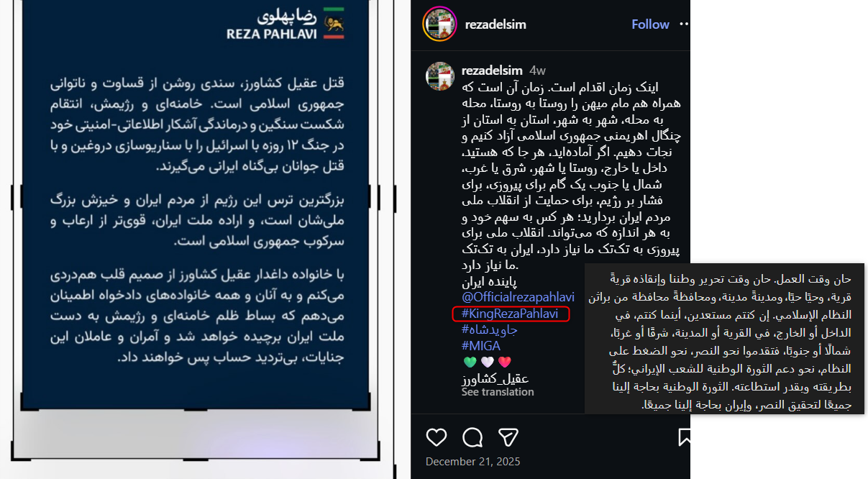Open rezadelsim's profile picture in header
This screenshot has width=868, height=479.
tap(439, 24)
